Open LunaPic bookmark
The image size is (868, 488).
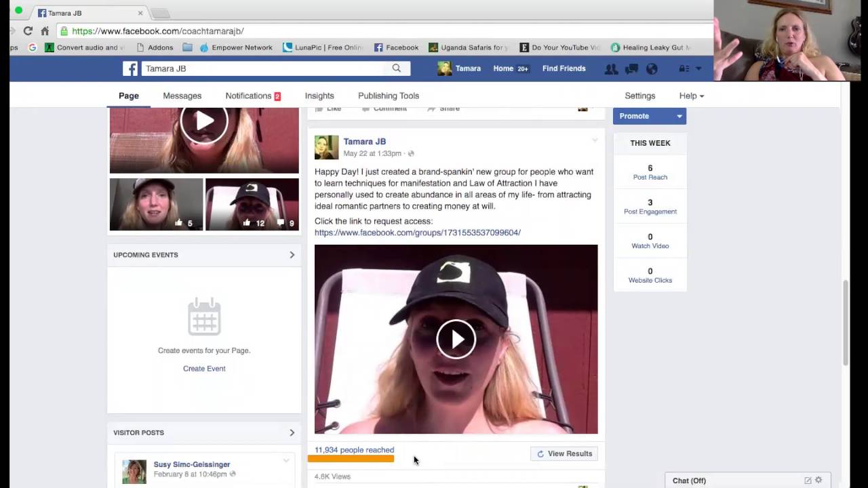(x=323, y=47)
